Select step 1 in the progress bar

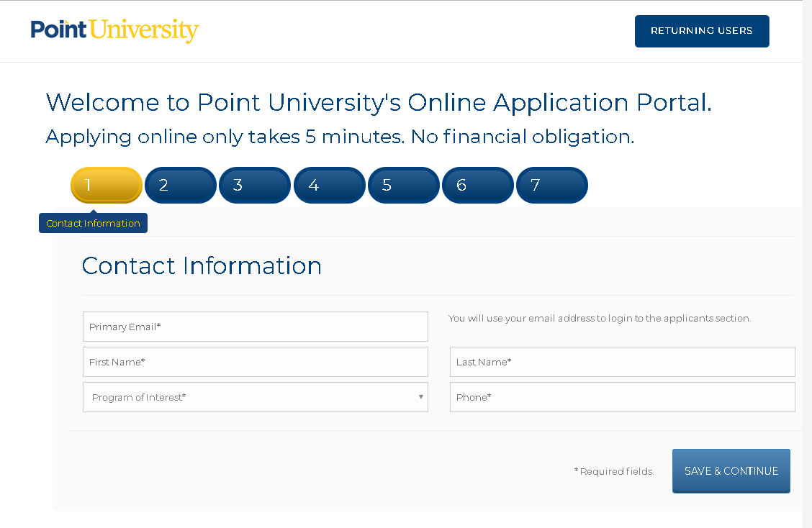pos(107,185)
